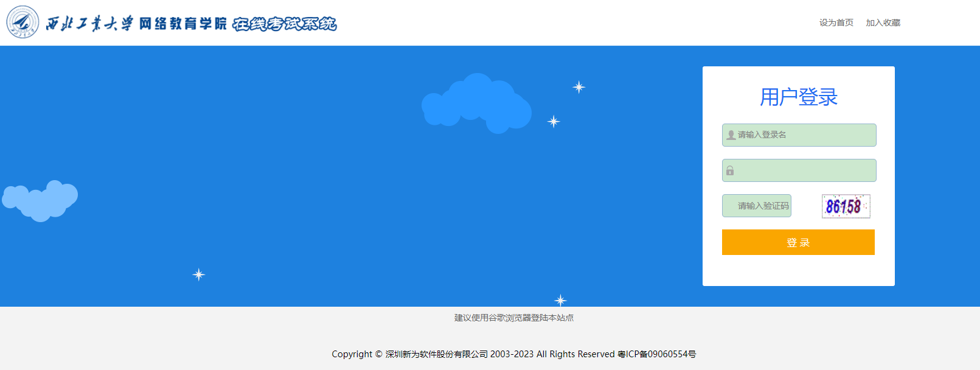Focus the 请输入登录名 username field

coord(804,135)
